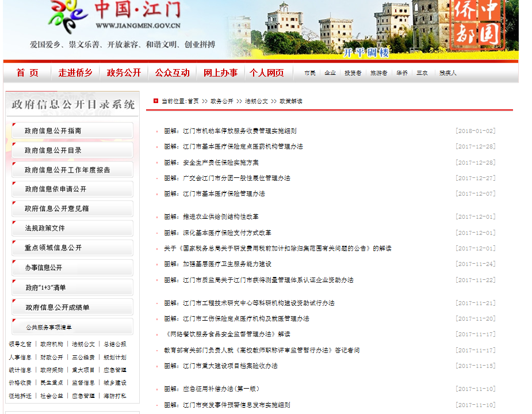Click 法规公文 in the breadcrumb path
Image resolution: width=532 pixels, height=414 pixels.
257,101
